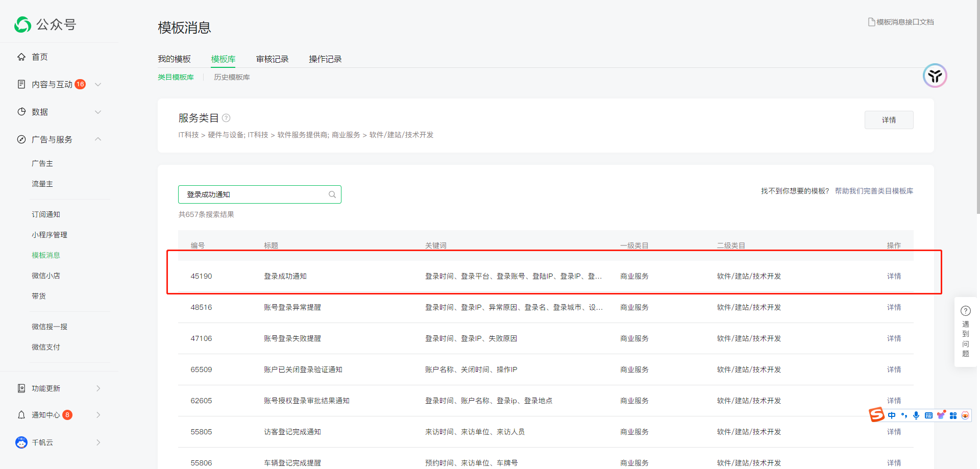Click the page vertical scrollbar

coord(977,107)
